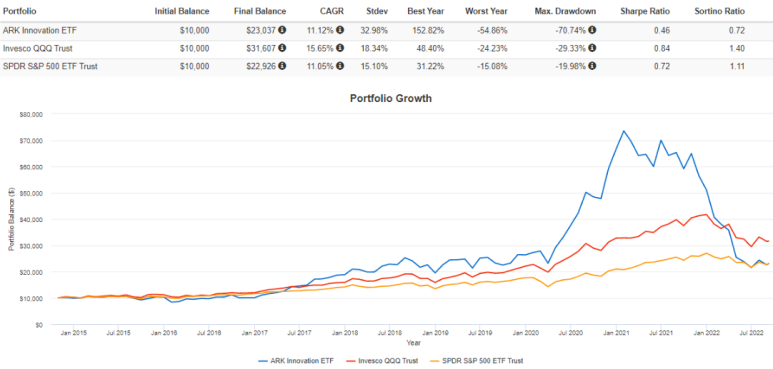
Task: Toggle ARK Innovation ETF series in chart legend
Action: click(x=296, y=361)
